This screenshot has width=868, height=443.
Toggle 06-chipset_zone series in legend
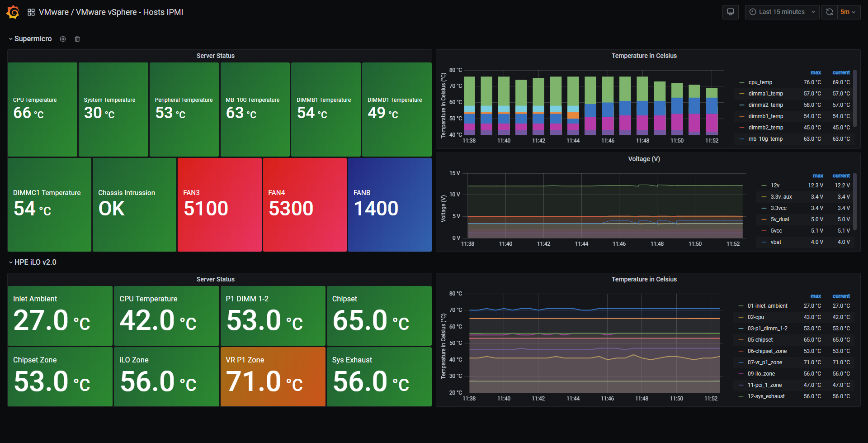coord(767,351)
